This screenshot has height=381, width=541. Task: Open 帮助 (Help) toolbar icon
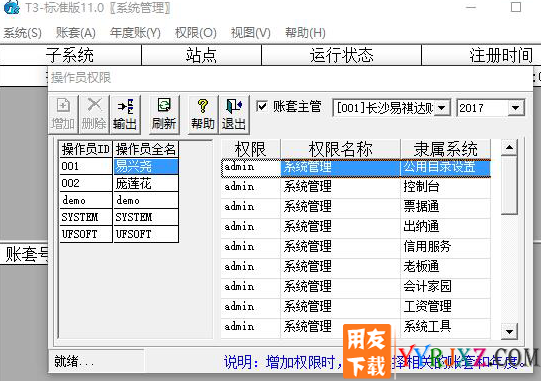(x=203, y=115)
